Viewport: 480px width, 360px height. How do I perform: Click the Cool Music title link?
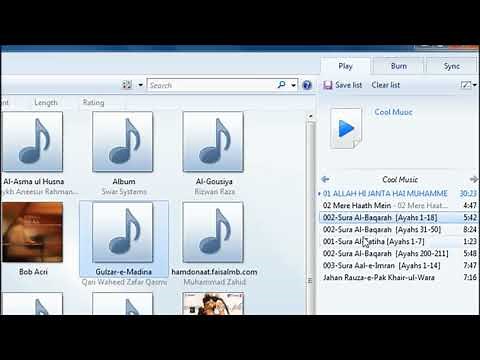(x=393, y=112)
